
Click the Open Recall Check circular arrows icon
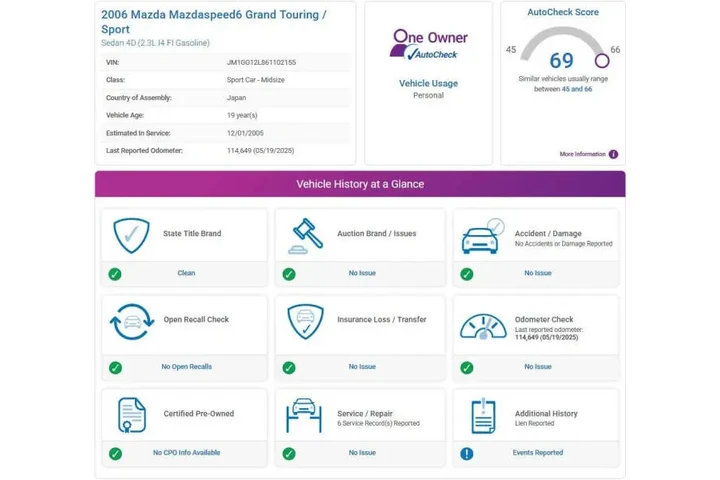[x=132, y=322]
